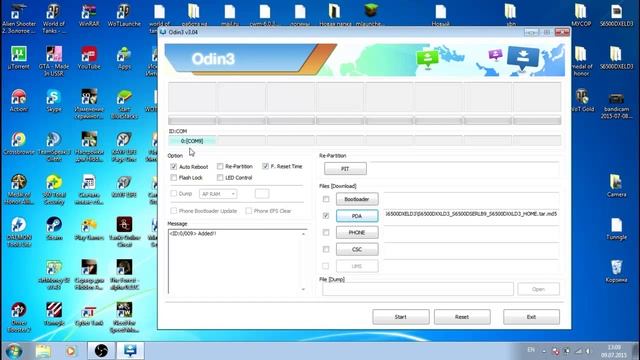This screenshot has height=360, width=640.
Task: Uncheck the box next to PDA
Action: 326,216
